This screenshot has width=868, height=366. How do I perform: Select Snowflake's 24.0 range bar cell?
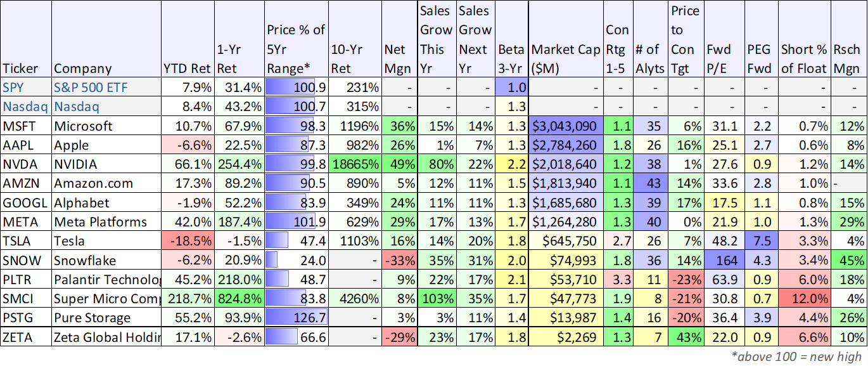pyautogui.click(x=296, y=260)
